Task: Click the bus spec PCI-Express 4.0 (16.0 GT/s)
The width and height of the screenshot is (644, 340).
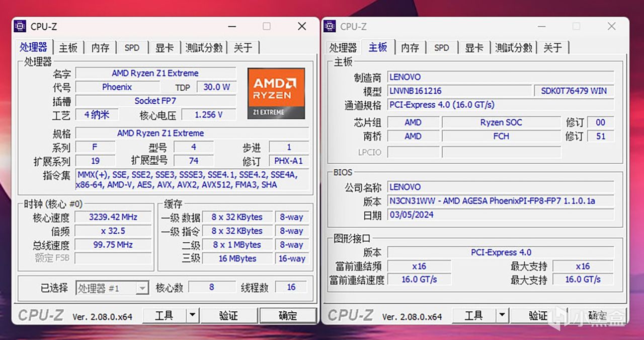Action: [x=501, y=105]
